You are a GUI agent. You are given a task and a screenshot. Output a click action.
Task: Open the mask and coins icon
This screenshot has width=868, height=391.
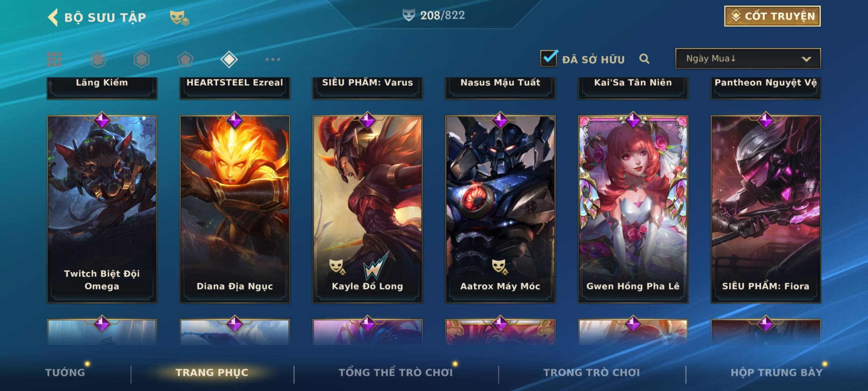coord(179,18)
